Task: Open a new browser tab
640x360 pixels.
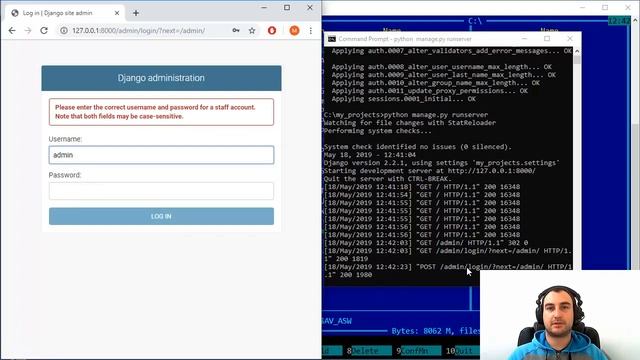Action: coord(136,13)
